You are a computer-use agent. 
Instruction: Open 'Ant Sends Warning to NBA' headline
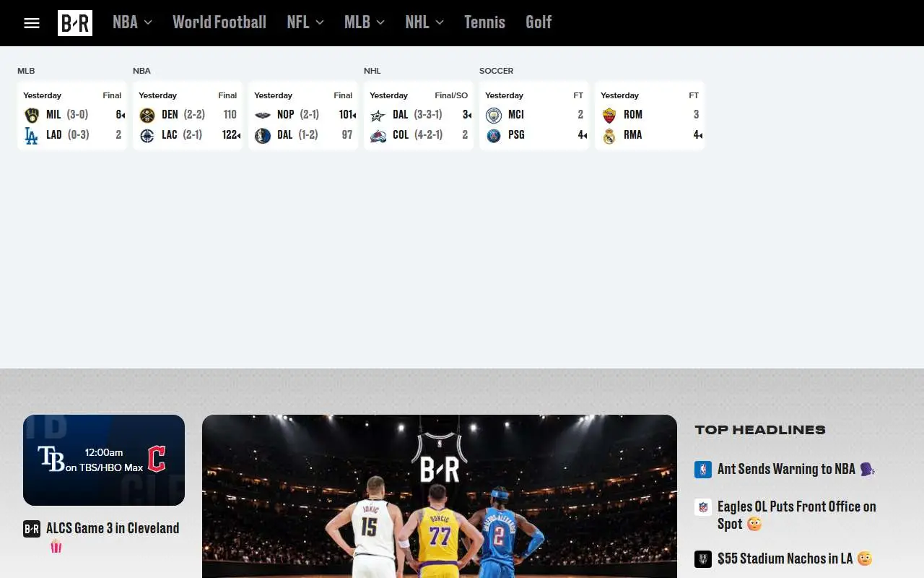[796, 470]
